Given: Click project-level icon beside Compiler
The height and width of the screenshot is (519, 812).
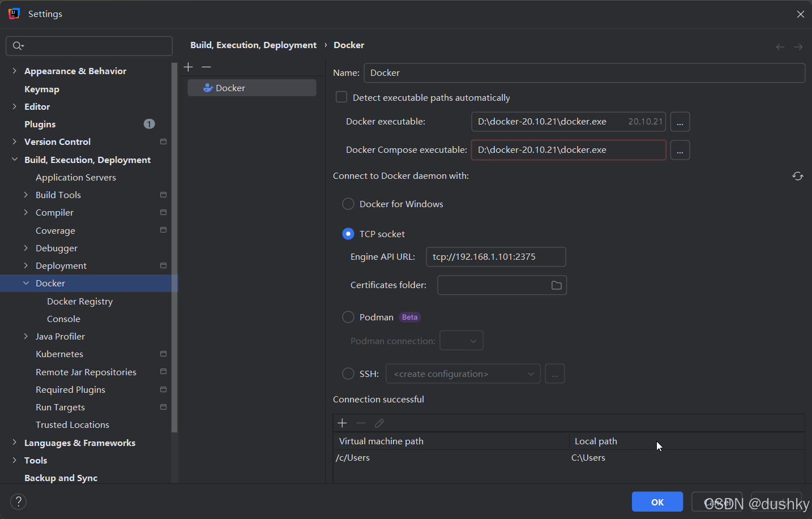Looking at the screenshot, I should (x=163, y=212).
